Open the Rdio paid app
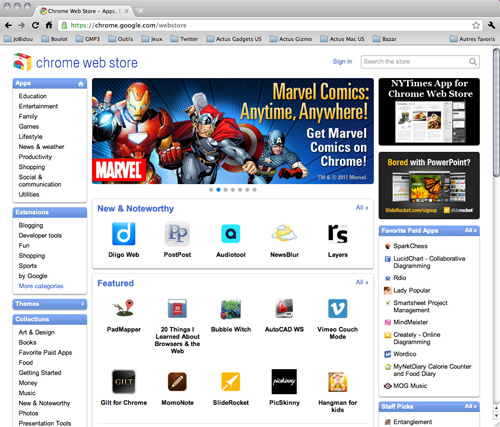This screenshot has height=427, width=500. [x=400, y=278]
